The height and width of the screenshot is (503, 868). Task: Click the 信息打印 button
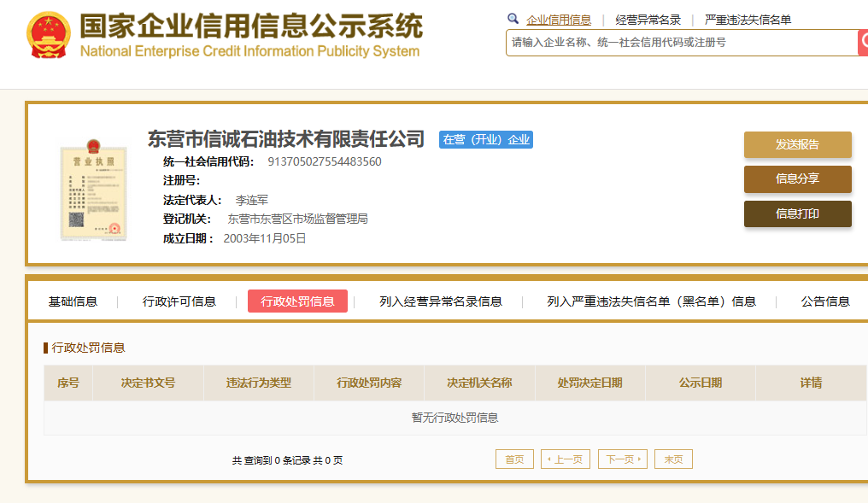pyautogui.click(x=798, y=213)
